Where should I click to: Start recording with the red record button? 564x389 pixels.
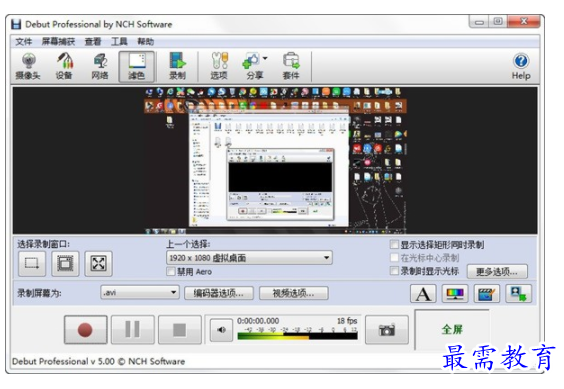[x=86, y=330]
